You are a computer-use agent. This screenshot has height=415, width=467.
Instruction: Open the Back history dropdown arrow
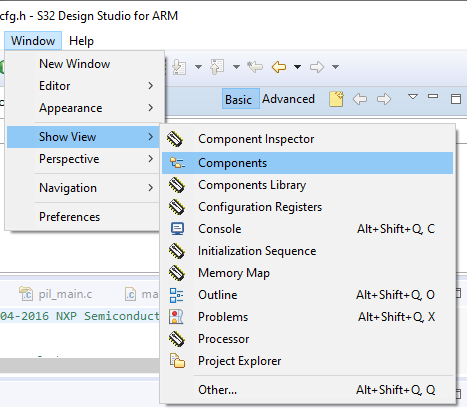coord(298,67)
